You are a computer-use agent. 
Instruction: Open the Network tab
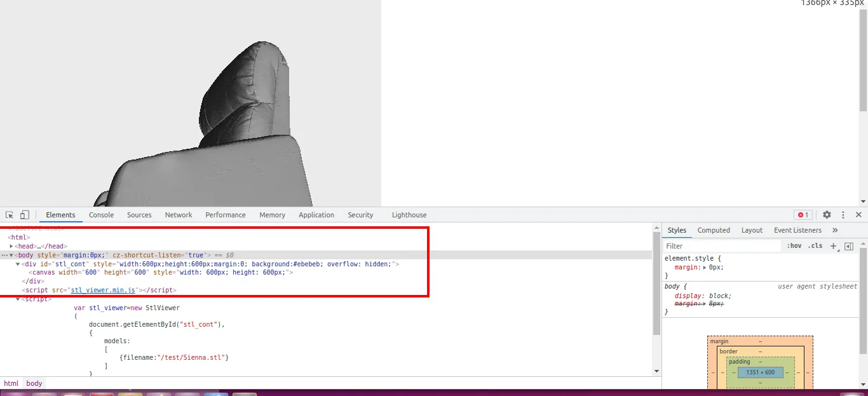[x=179, y=215]
